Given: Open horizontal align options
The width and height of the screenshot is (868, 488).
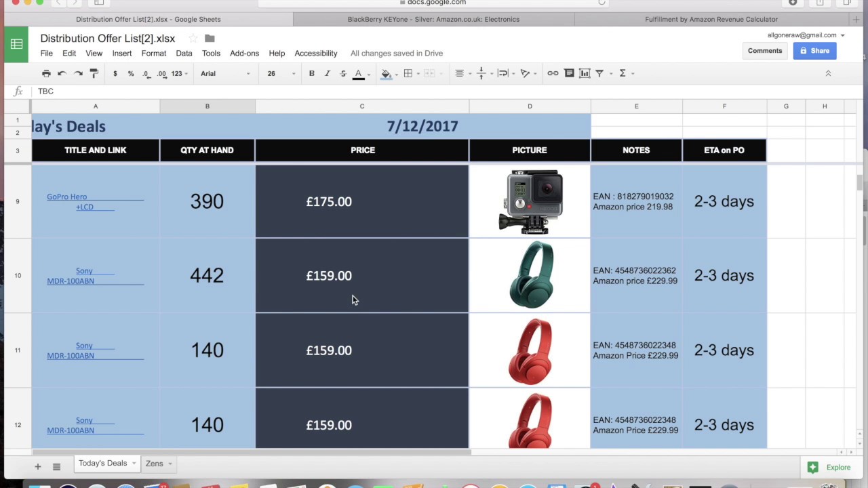Looking at the screenshot, I should click(x=459, y=73).
